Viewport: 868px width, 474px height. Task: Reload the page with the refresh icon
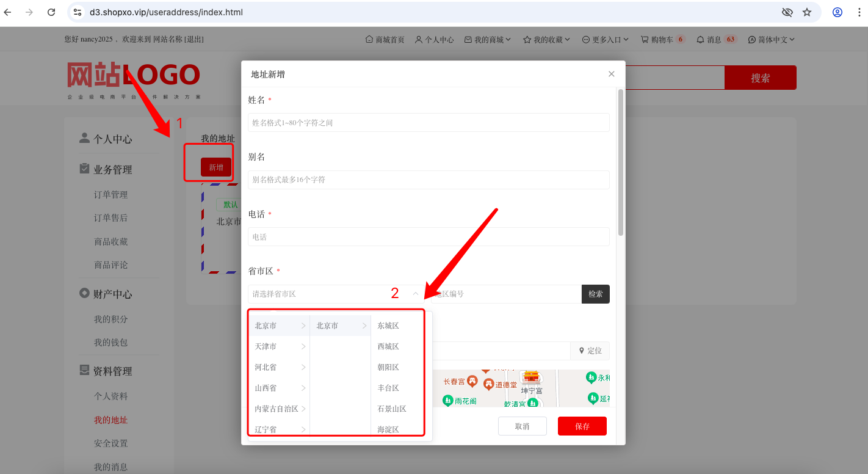pos(51,12)
